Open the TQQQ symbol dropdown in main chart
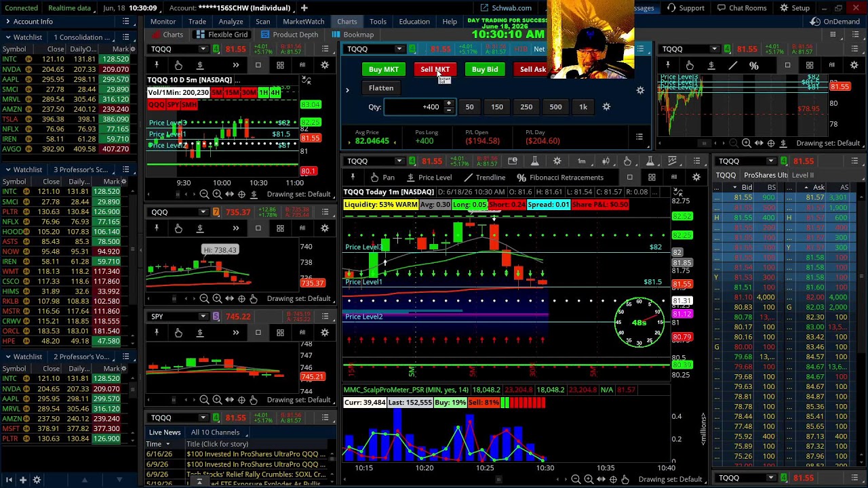Image resolution: width=868 pixels, height=488 pixels. pyautogui.click(x=399, y=161)
